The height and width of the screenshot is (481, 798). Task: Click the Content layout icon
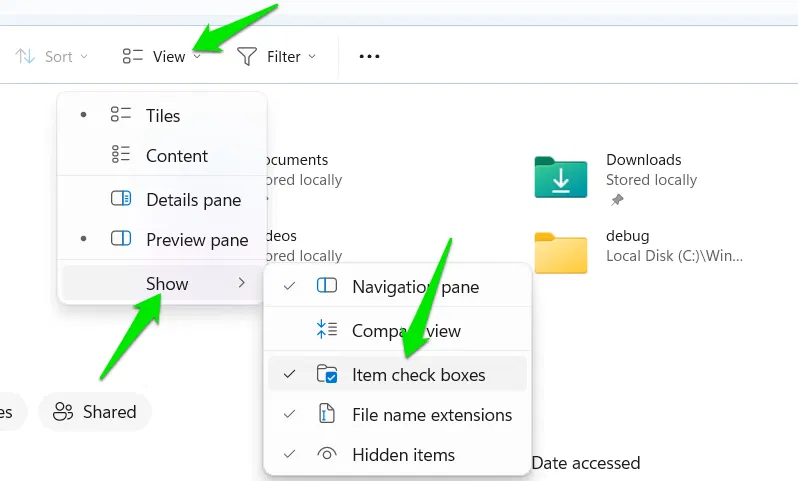coord(121,155)
